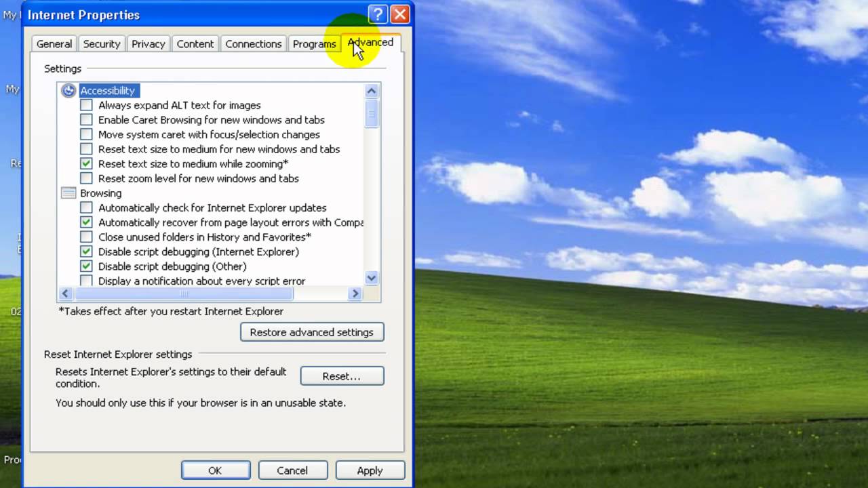This screenshot has width=868, height=488.
Task: Select the Content tab
Action: (195, 44)
